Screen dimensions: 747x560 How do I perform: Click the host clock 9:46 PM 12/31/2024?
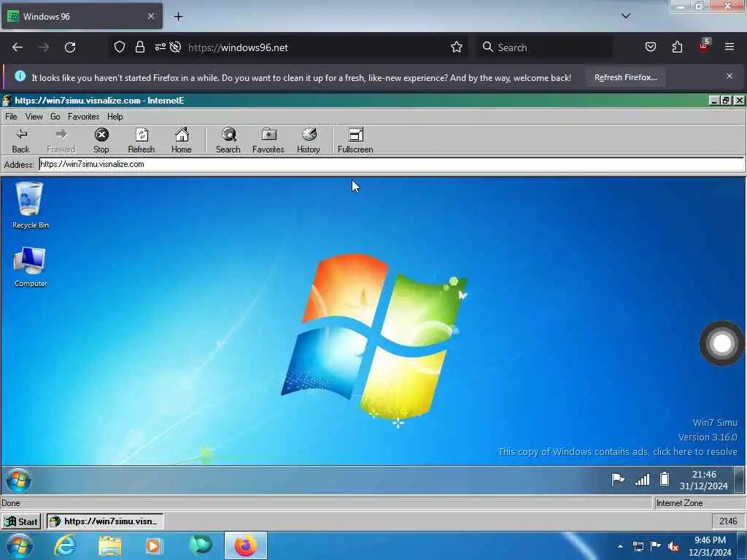click(710, 546)
